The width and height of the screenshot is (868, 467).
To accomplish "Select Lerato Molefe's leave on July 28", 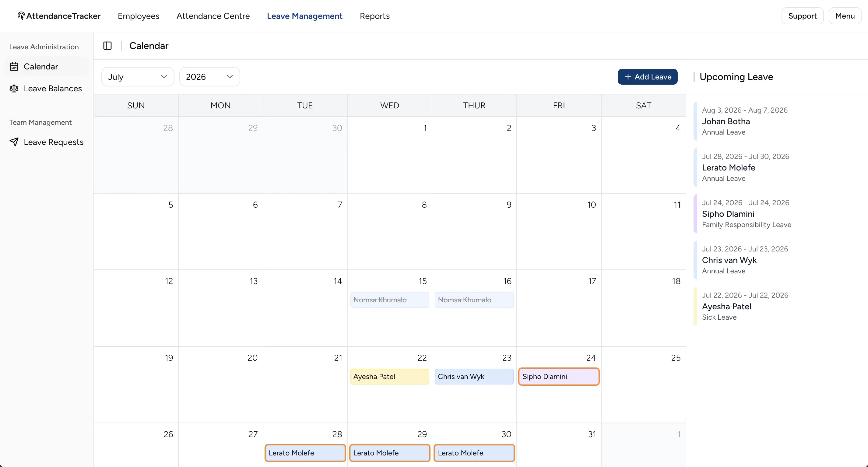I will coord(305,453).
